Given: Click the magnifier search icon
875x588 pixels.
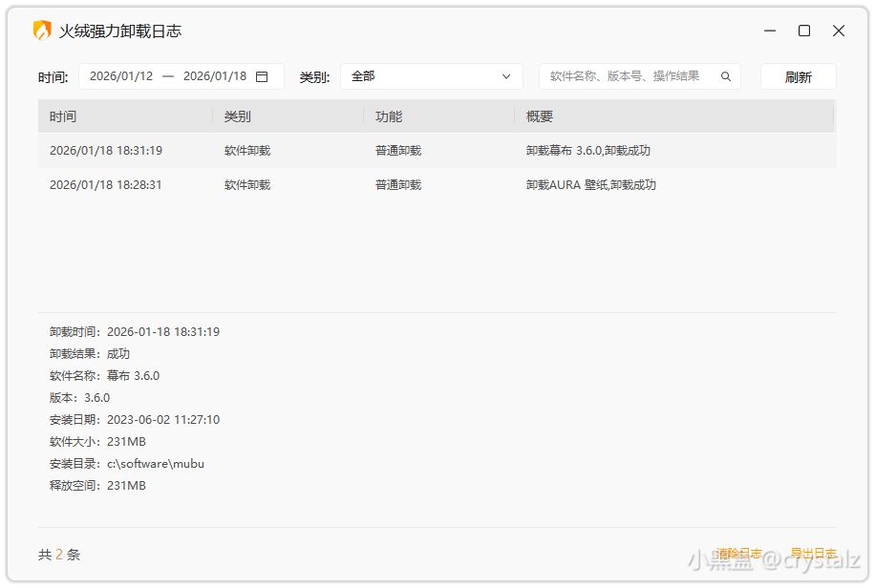Looking at the screenshot, I should (x=725, y=76).
